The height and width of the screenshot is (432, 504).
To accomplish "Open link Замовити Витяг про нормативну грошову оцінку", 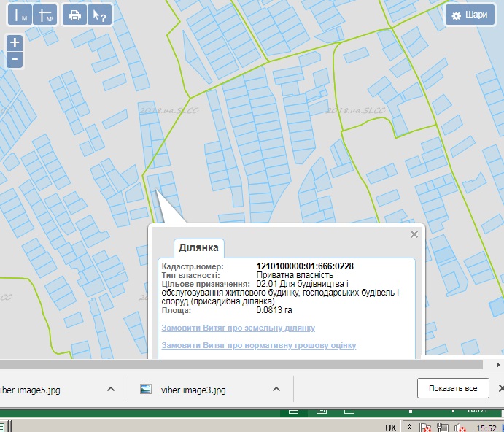I will [258, 345].
